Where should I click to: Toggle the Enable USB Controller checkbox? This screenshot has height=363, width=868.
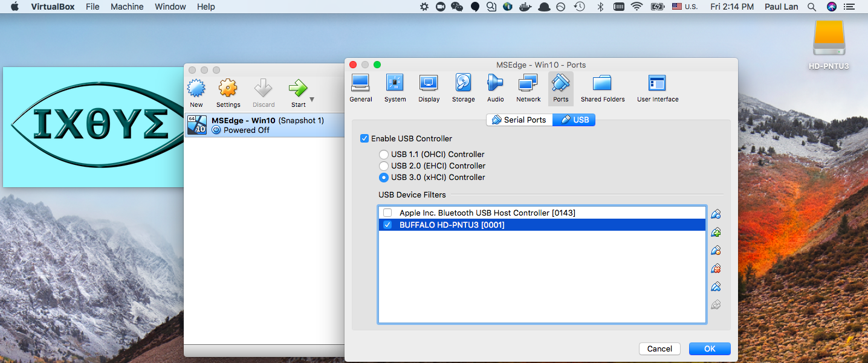click(x=364, y=138)
